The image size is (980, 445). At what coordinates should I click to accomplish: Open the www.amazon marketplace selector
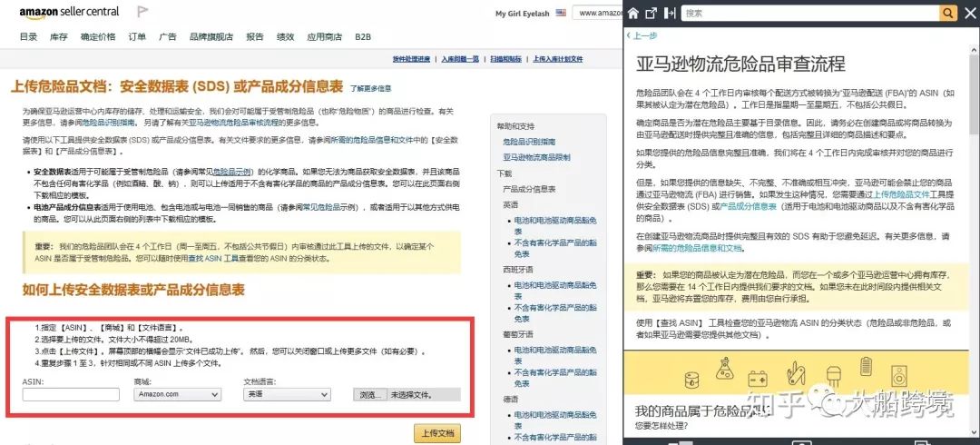(x=598, y=13)
